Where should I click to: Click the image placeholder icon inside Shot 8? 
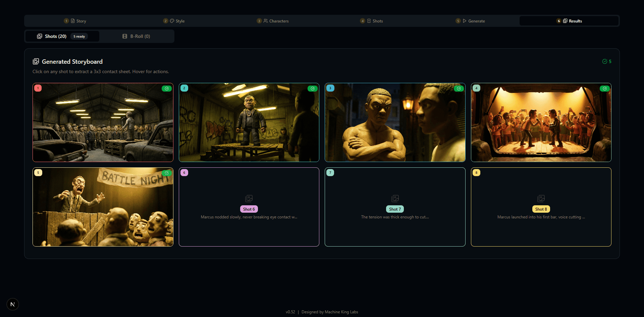point(541,198)
